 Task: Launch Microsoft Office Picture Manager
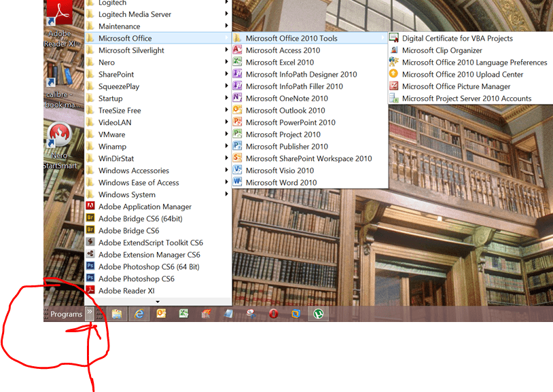tap(455, 86)
